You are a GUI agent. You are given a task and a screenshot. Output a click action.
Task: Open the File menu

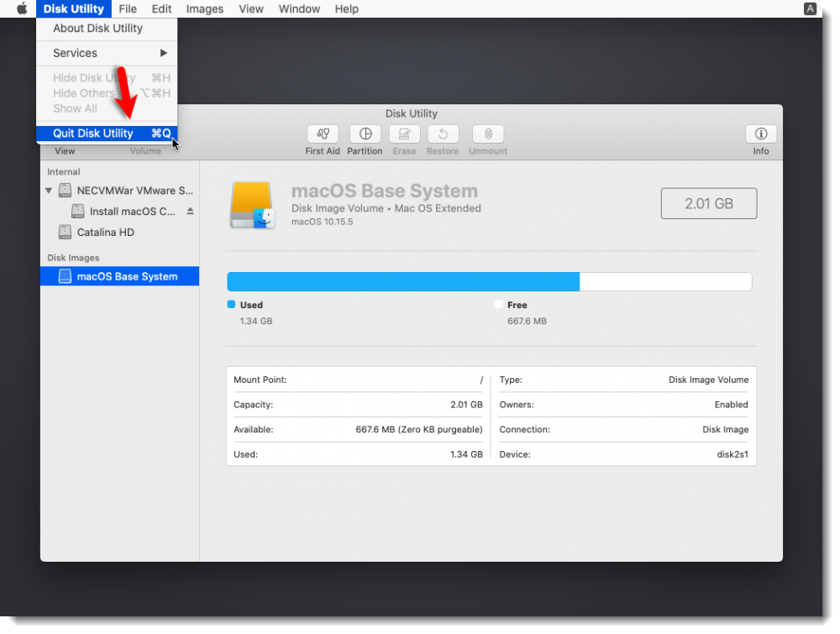[x=128, y=8]
